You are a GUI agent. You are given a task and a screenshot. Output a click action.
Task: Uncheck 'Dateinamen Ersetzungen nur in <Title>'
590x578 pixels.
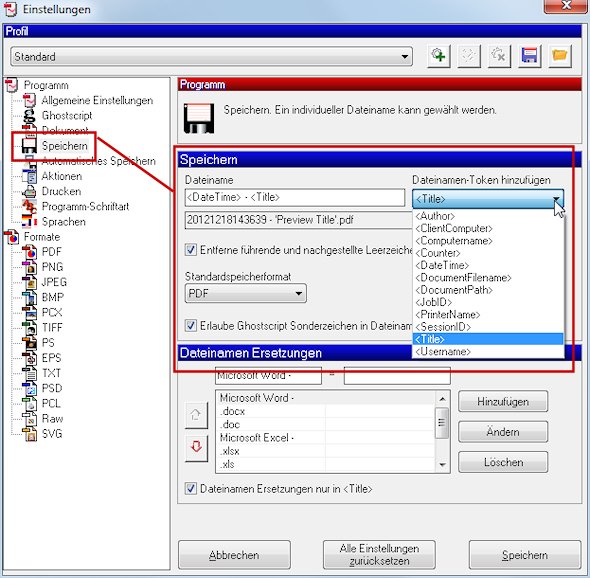pyautogui.click(x=191, y=488)
